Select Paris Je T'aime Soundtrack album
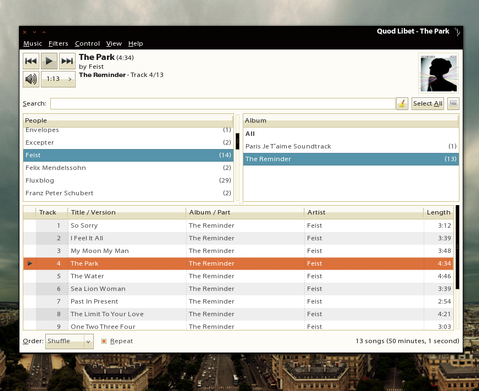 tap(351, 146)
